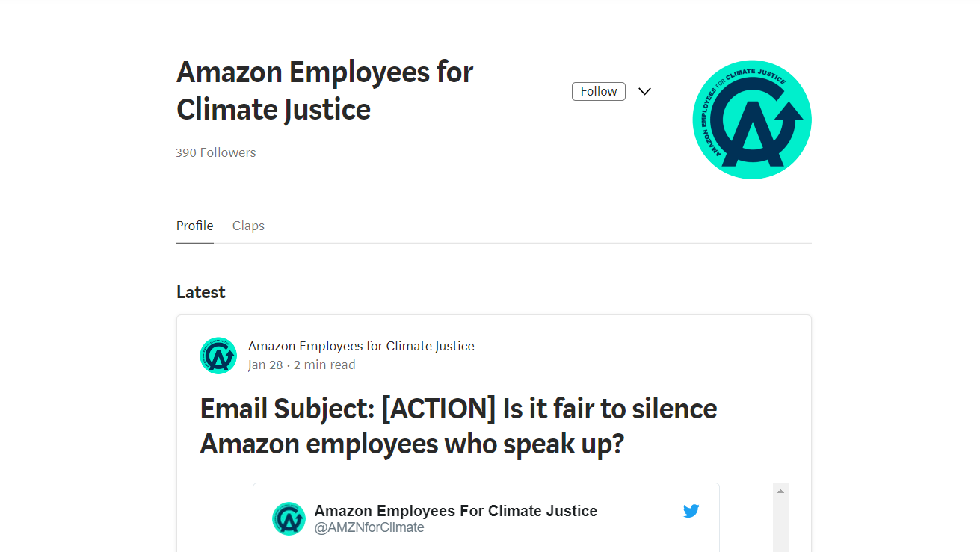Image resolution: width=980 pixels, height=552 pixels.
Task: Follow Amazon Employees for Climate Justice
Action: [x=599, y=91]
